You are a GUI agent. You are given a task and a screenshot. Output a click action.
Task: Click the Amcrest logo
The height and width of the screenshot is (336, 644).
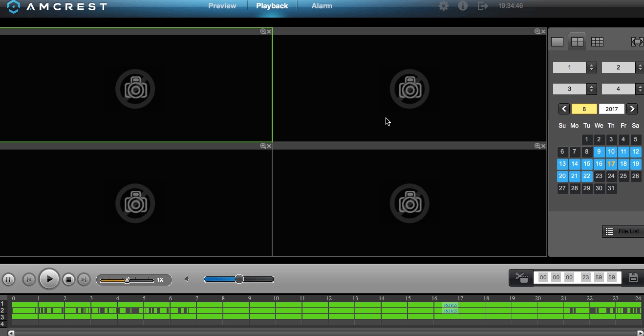pyautogui.click(x=57, y=7)
